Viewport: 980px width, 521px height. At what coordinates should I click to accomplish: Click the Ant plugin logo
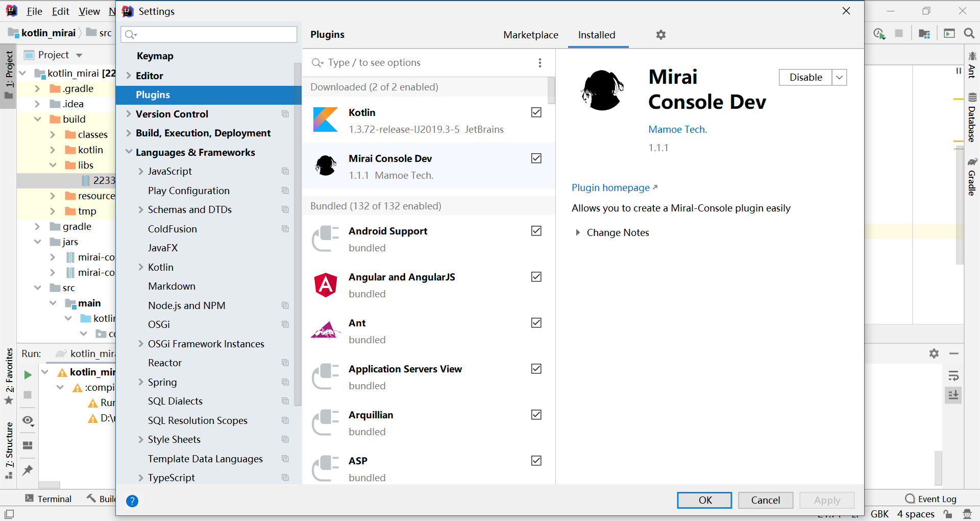[326, 330]
